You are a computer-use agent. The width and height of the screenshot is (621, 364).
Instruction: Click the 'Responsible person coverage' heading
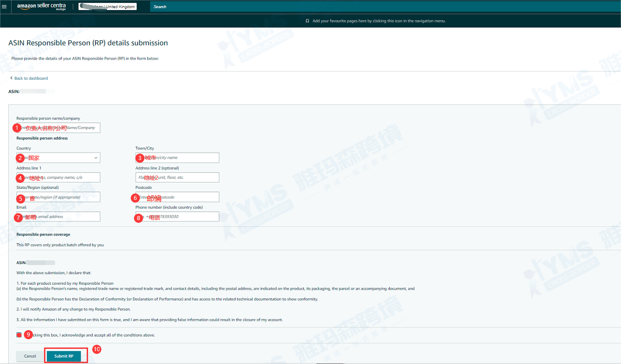click(43, 234)
